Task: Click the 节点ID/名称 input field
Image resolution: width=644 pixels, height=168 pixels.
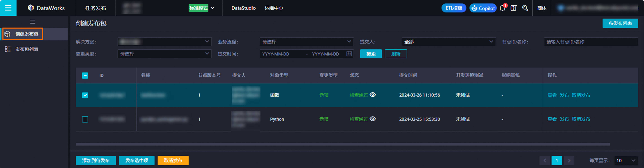Action: point(591,42)
